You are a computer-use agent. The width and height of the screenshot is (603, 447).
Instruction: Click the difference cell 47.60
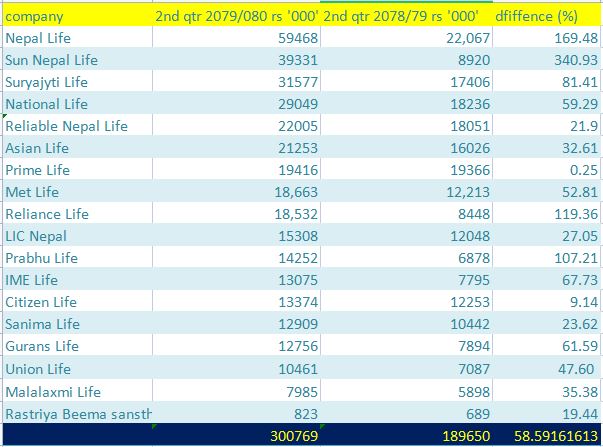[546, 368]
